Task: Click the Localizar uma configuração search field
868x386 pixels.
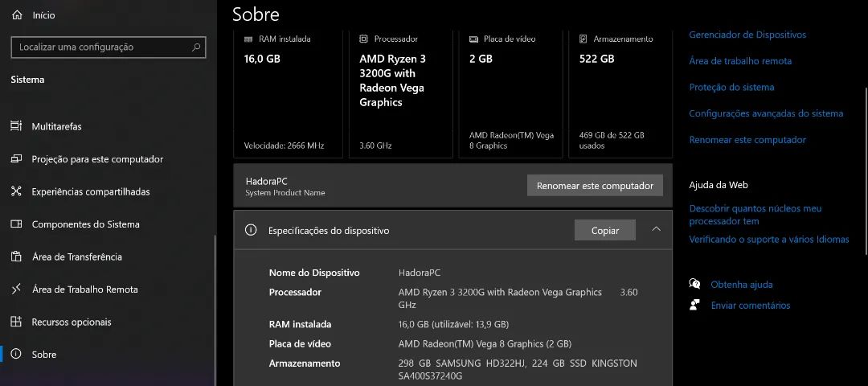Action: tap(108, 47)
